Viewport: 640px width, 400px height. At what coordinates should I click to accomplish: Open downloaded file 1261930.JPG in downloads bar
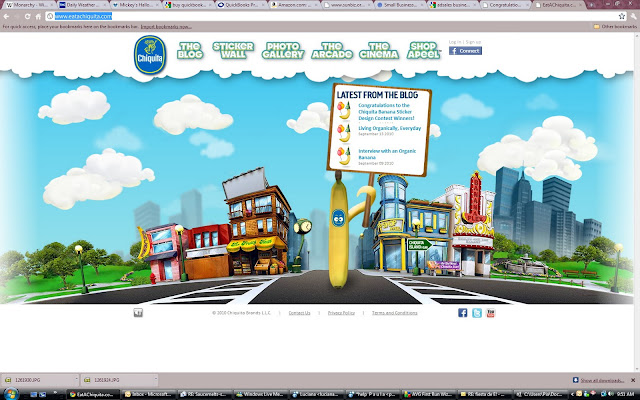37,380
